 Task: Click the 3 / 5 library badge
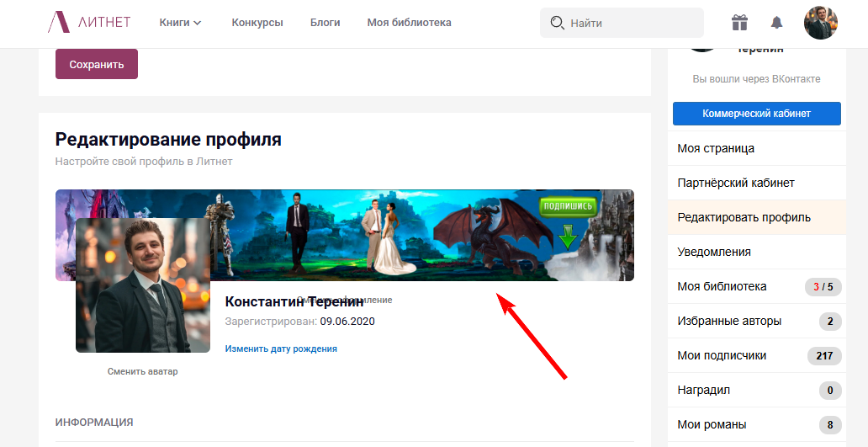(x=823, y=287)
